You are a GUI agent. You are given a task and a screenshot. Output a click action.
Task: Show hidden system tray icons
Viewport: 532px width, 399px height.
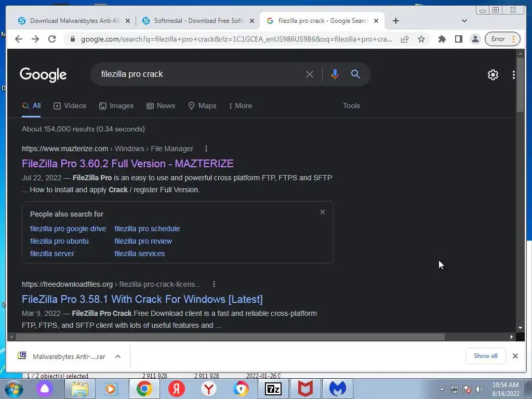(442, 389)
